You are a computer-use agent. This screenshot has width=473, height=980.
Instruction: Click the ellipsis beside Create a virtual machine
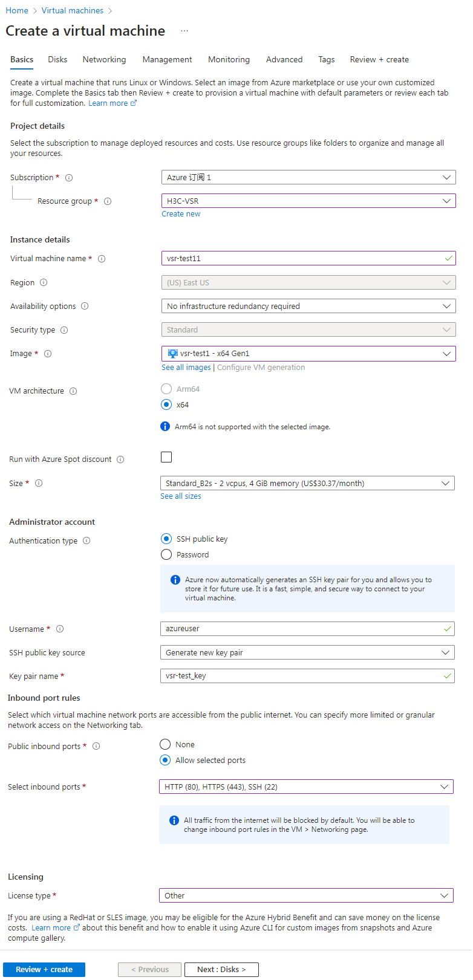[184, 31]
